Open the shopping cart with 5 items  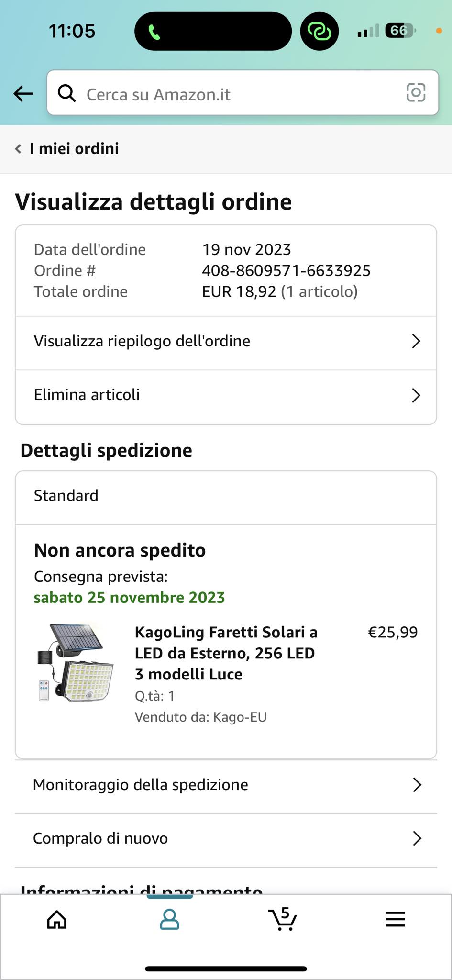click(x=282, y=919)
